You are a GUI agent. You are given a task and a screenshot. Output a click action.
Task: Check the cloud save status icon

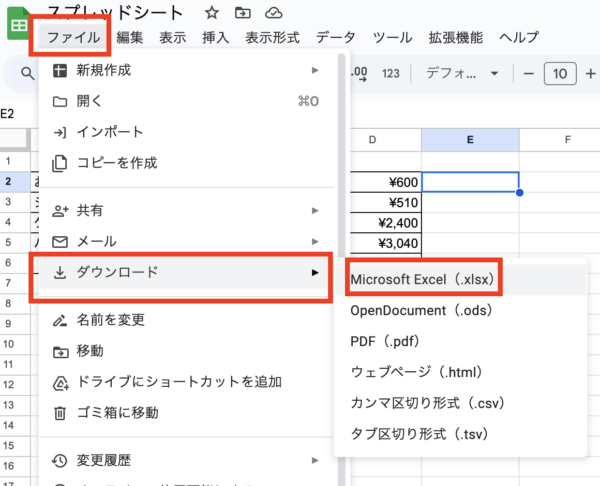pos(274,13)
